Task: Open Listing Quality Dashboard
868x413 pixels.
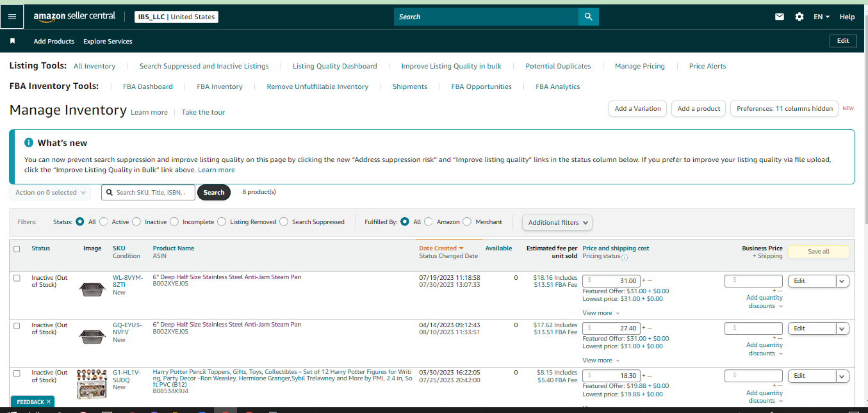Action: coord(335,66)
